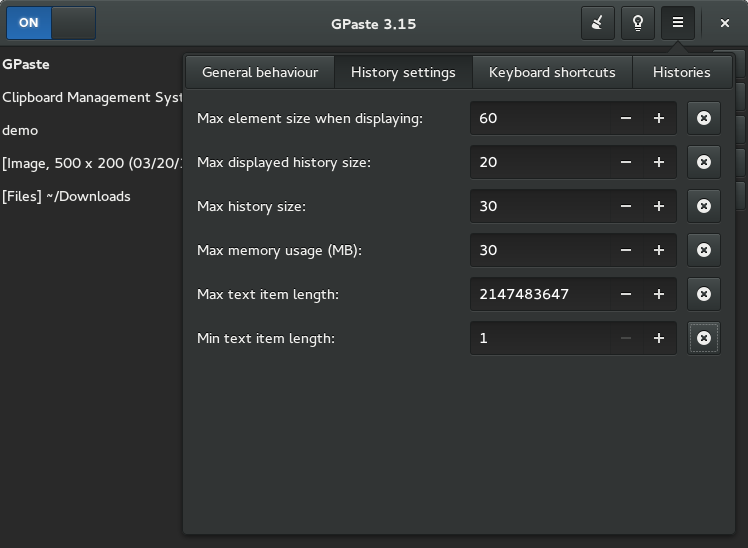Edit the Max history size field

(540, 206)
